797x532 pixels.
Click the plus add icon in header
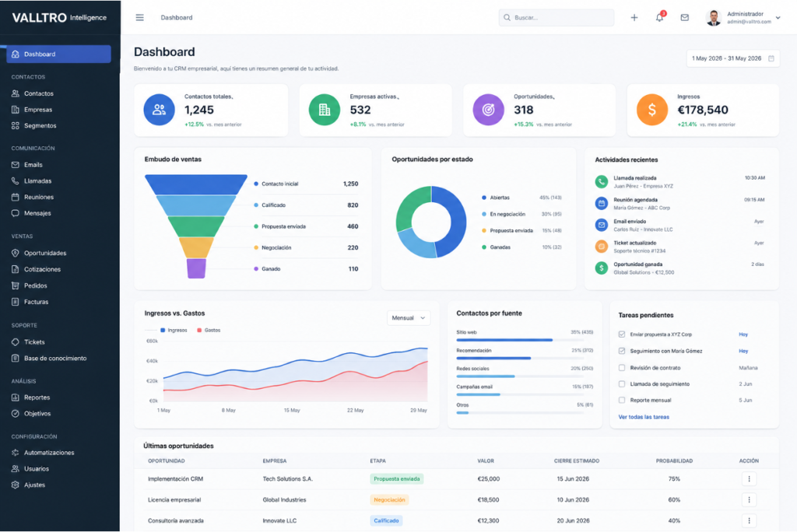click(634, 17)
